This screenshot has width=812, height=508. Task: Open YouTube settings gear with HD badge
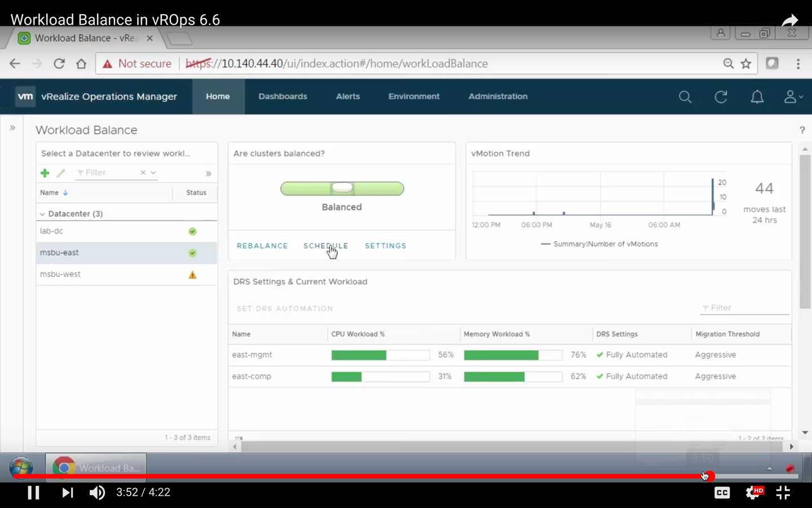(x=753, y=493)
